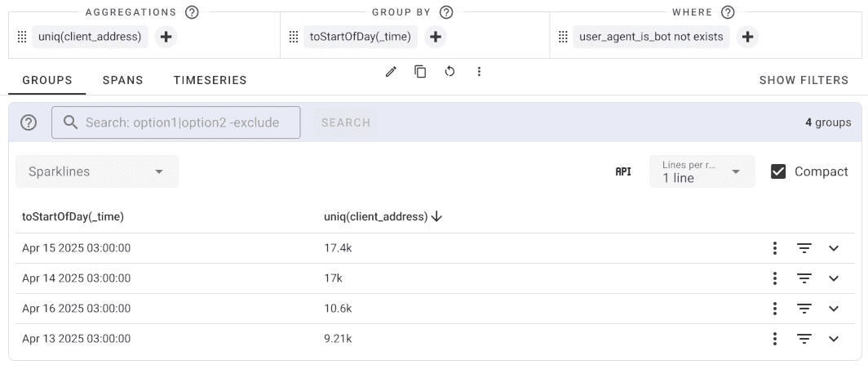Click the Show Filters button
868x369 pixels.
point(804,80)
